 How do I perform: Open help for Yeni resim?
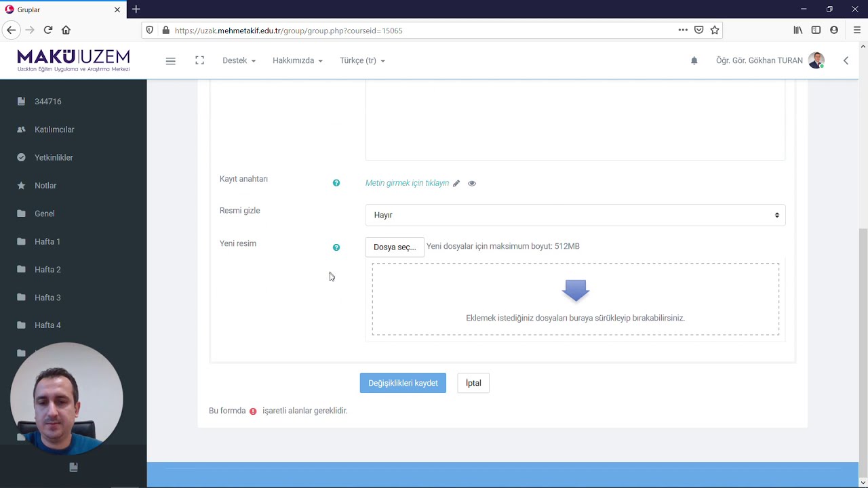[x=336, y=247]
